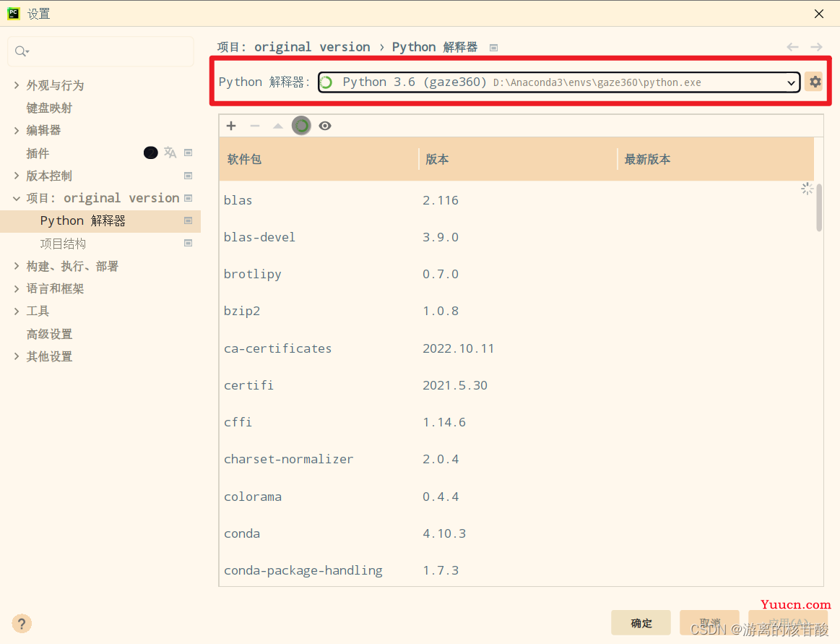Open the interpreter gear settings icon
The image size is (840, 644).
[815, 82]
